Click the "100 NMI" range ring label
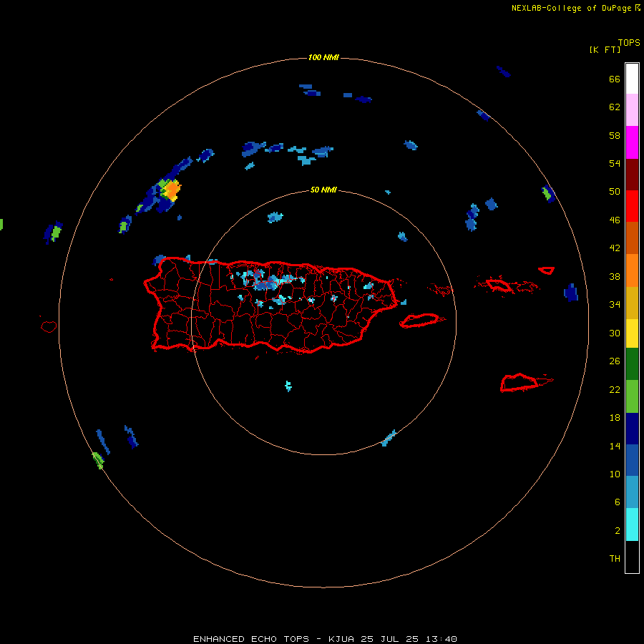Viewport: 644px width, 644px height. click(x=323, y=57)
